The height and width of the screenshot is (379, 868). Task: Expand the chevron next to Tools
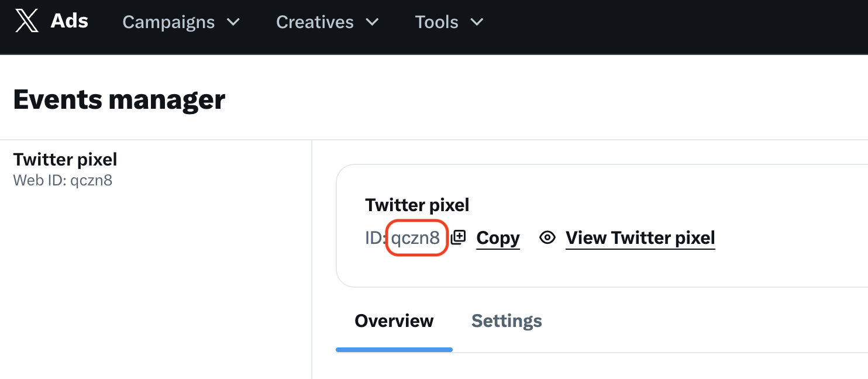pyautogui.click(x=477, y=22)
